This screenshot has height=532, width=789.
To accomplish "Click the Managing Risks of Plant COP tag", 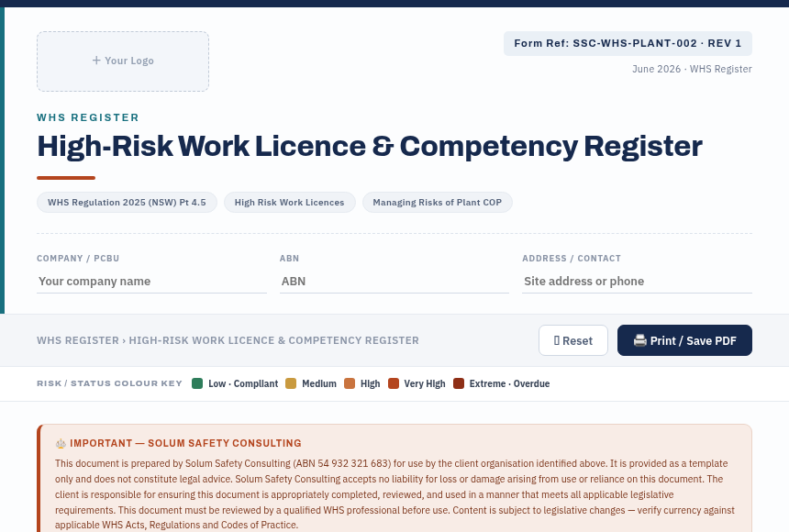I will point(438,203).
